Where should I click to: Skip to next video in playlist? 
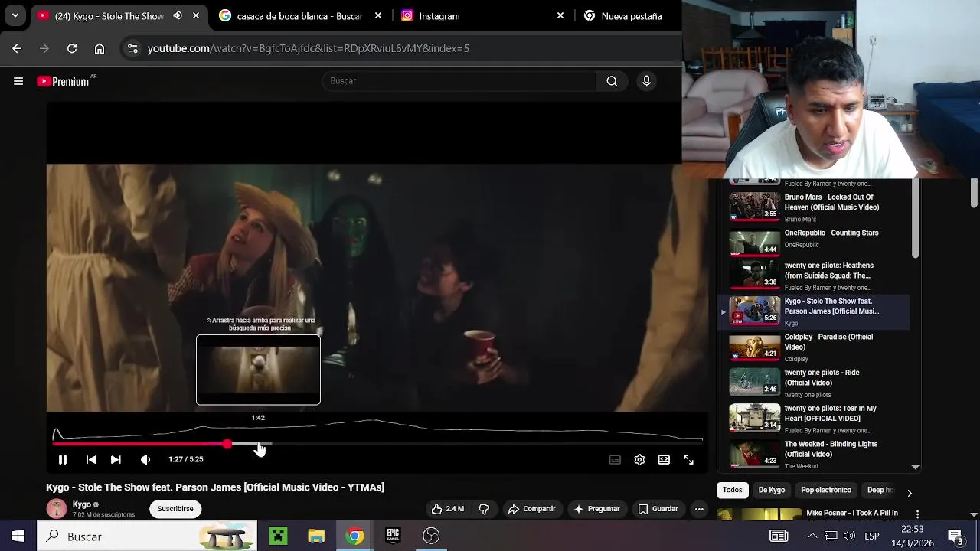pos(116,459)
